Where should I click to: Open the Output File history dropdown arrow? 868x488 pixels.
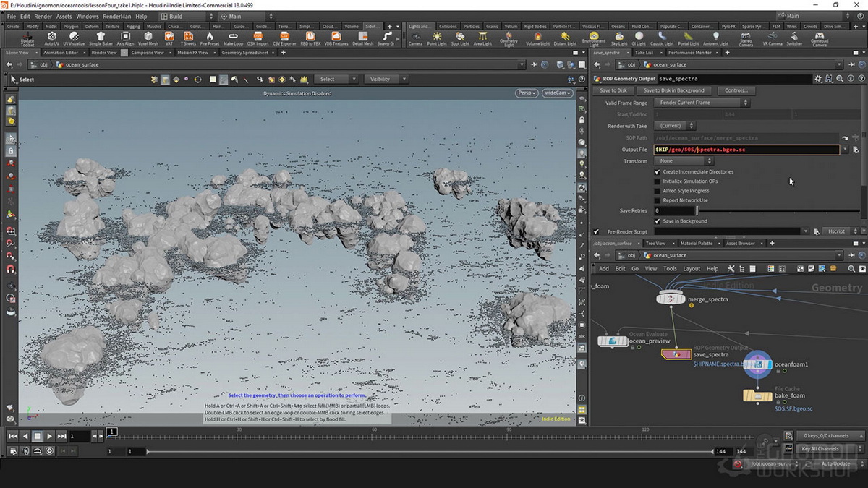tap(845, 150)
